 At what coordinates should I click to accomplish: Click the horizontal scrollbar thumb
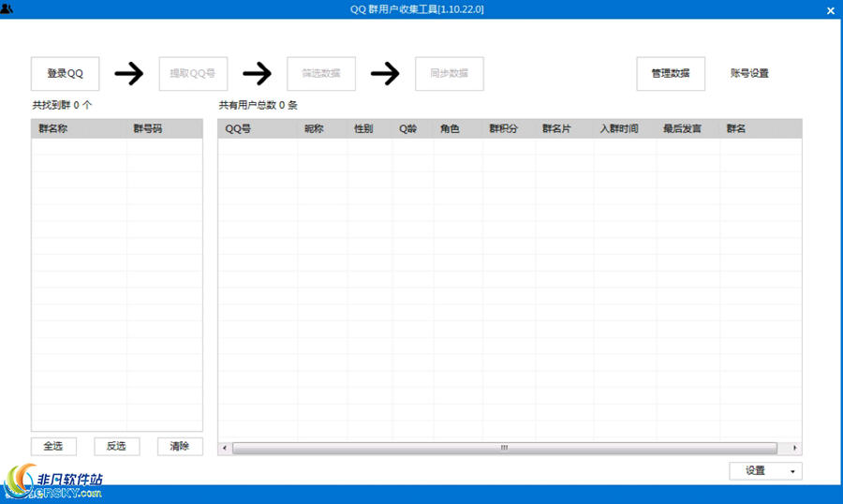pyautogui.click(x=504, y=448)
